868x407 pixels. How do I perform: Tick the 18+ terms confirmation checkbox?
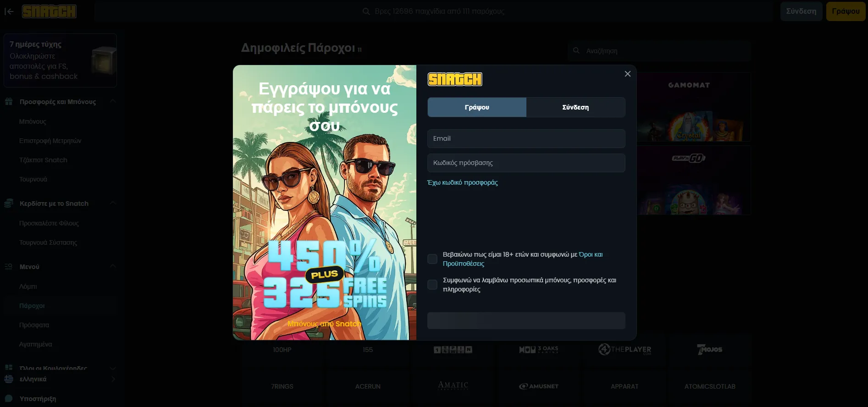point(432,259)
